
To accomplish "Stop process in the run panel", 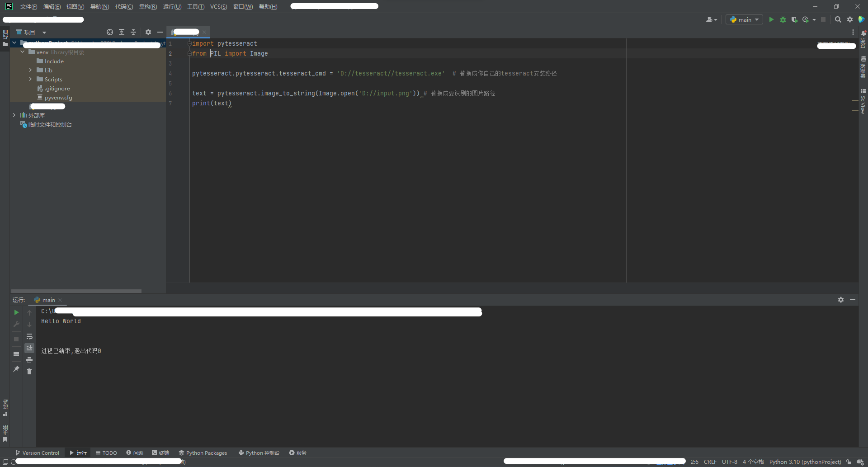I will point(16,339).
